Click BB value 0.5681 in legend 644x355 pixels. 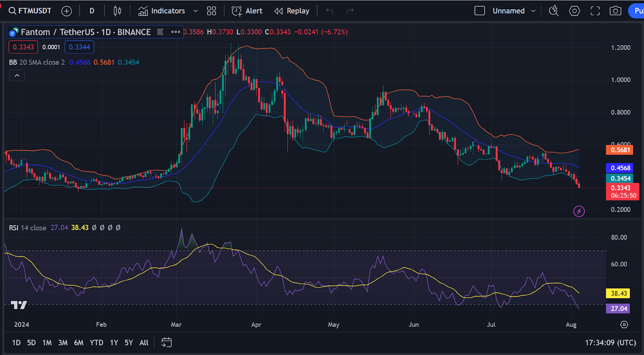point(104,62)
